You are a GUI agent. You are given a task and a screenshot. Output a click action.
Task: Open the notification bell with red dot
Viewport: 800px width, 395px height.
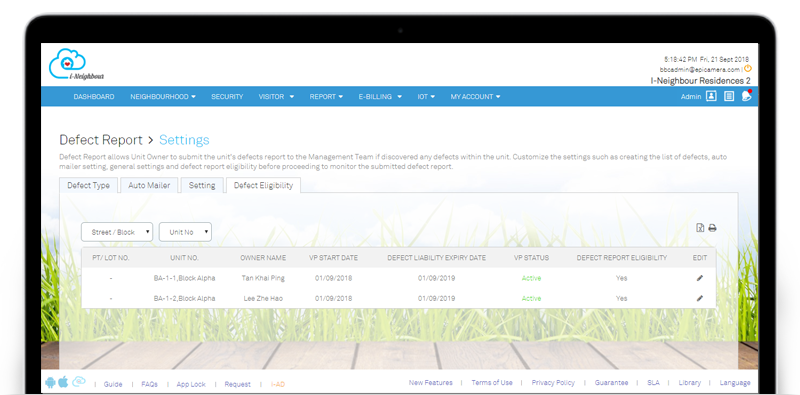(746, 95)
